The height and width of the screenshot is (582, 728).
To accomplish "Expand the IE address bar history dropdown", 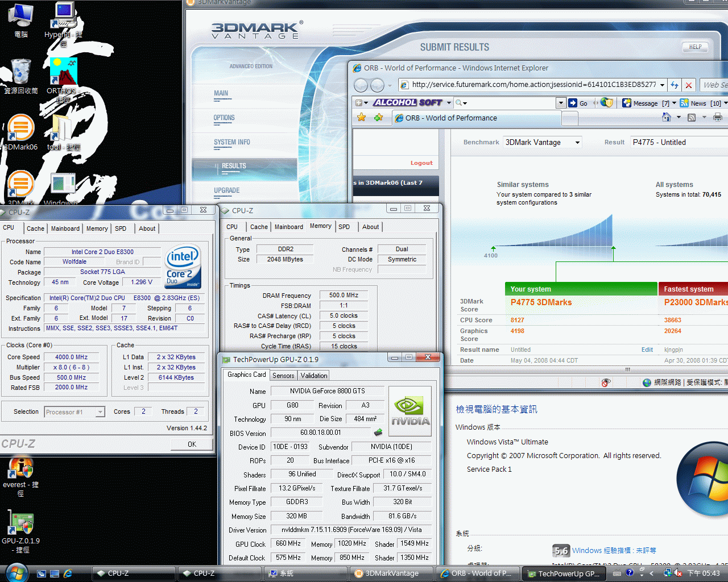I will [x=662, y=85].
